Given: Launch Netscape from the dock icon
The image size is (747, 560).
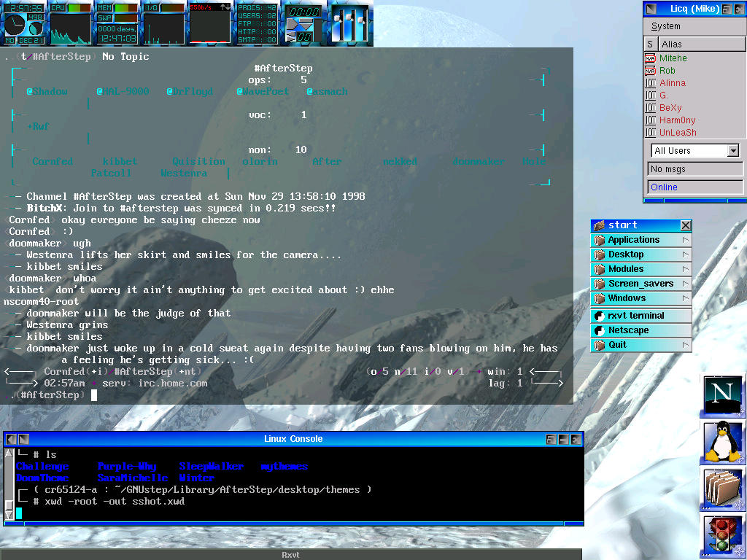Looking at the screenshot, I should click(723, 394).
